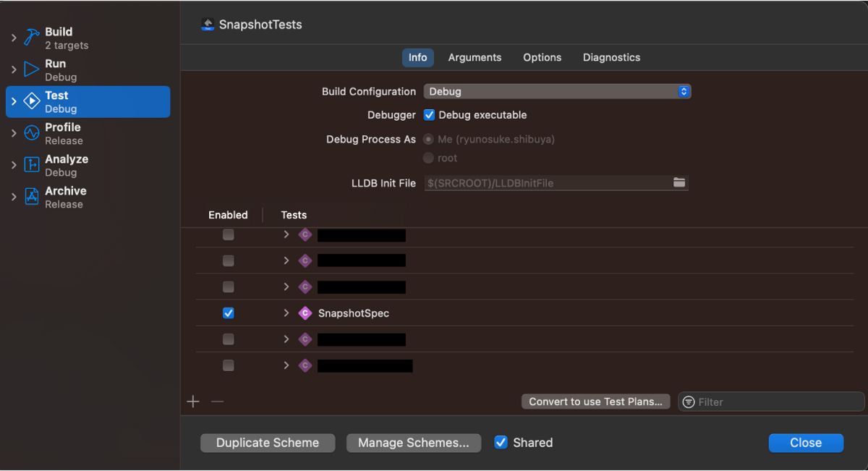Image resolution: width=868 pixels, height=471 pixels.
Task: Click Convert to use Test Plans... button
Action: 596,402
